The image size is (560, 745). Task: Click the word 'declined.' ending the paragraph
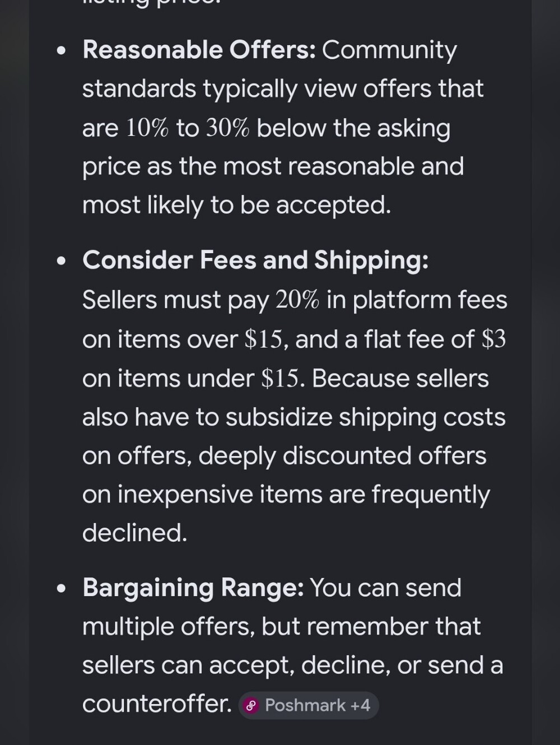(x=134, y=533)
